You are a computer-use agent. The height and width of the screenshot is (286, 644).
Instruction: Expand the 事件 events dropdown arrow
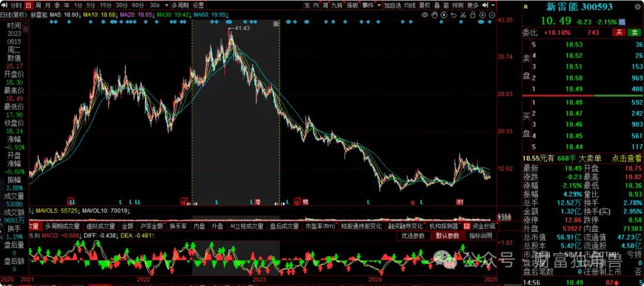[x=378, y=5]
